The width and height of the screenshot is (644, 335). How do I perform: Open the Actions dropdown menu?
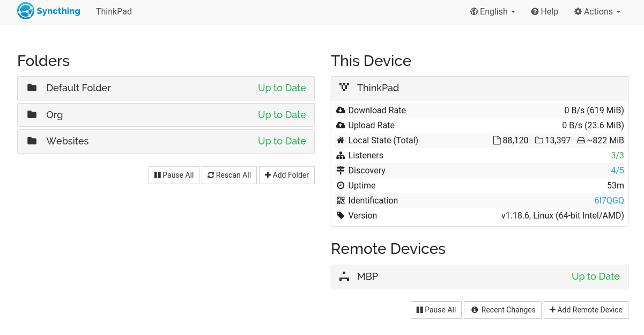coord(597,12)
